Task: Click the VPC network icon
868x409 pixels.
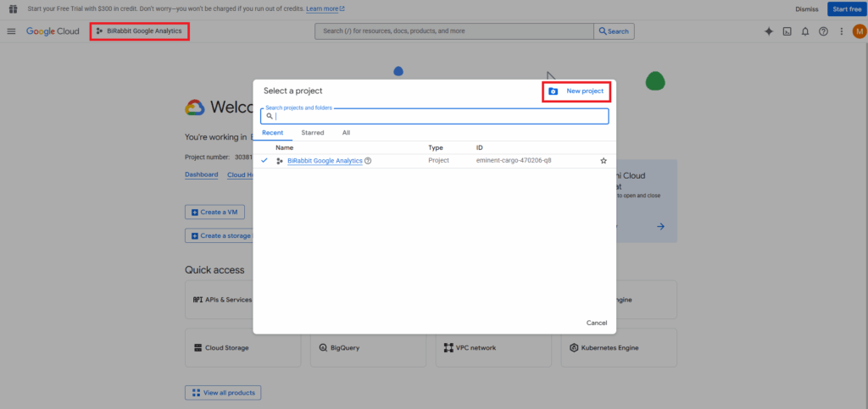Action: click(x=448, y=348)
